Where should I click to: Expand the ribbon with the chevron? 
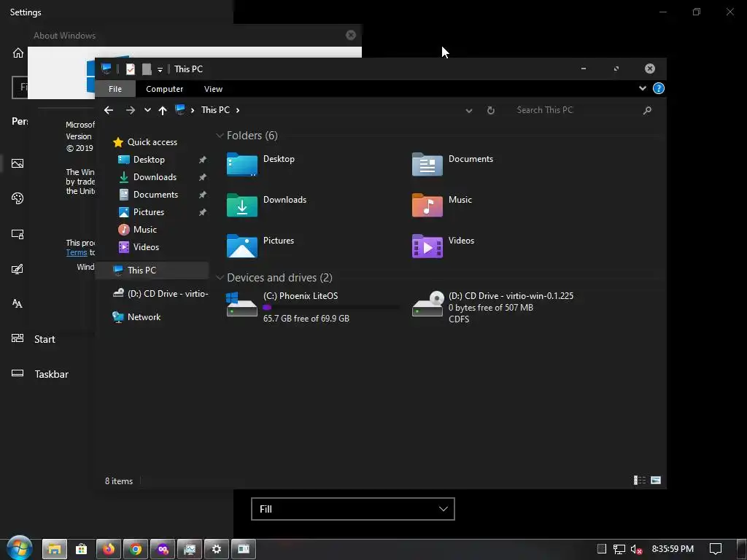tap(642, 88)
